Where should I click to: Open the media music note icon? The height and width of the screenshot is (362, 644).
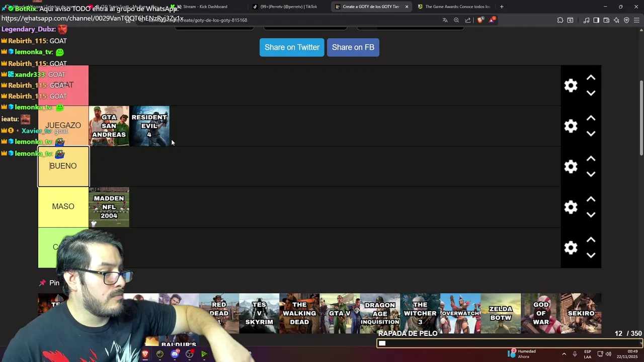(x=586, y=20)
